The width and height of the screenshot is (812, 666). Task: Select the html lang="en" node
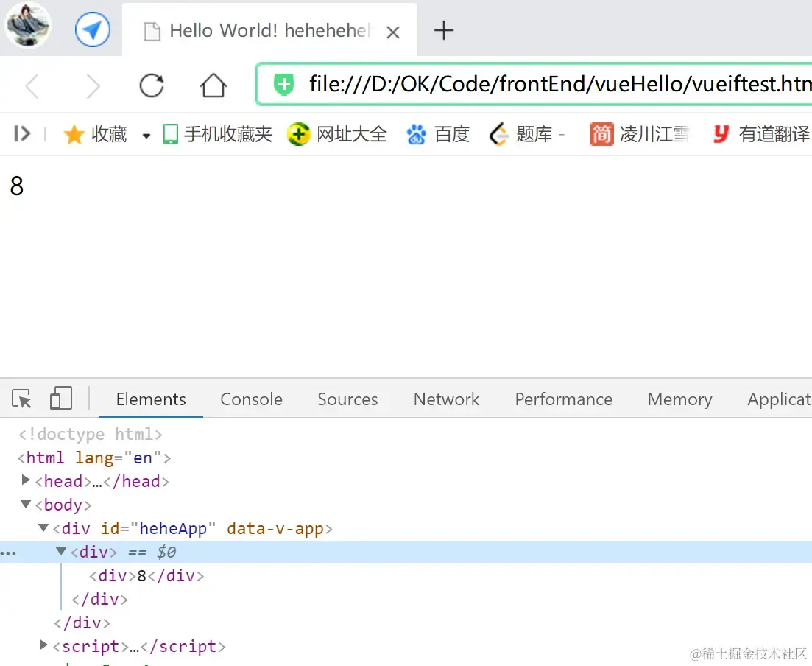click(x=94, y=458)
